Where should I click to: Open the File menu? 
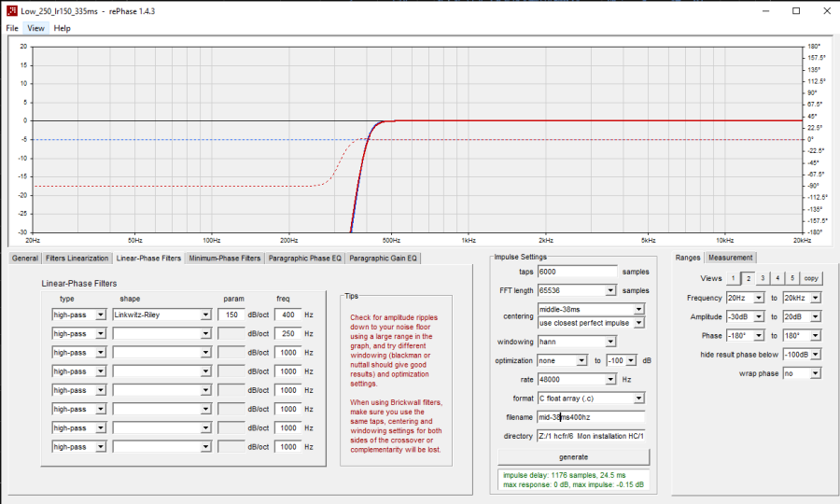[12, 28]
